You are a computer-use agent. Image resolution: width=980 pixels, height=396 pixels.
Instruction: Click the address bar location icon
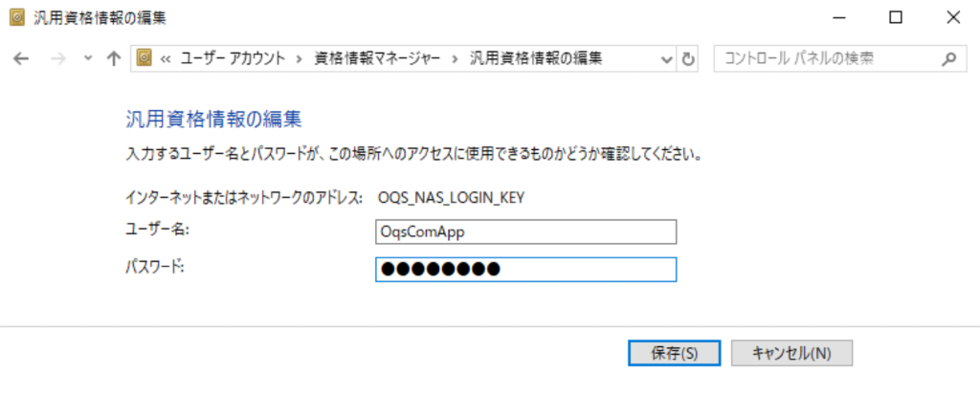click(x=145, y=58)
